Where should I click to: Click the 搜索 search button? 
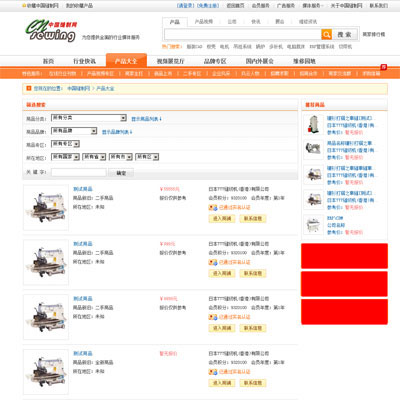(x=345, y=34)
